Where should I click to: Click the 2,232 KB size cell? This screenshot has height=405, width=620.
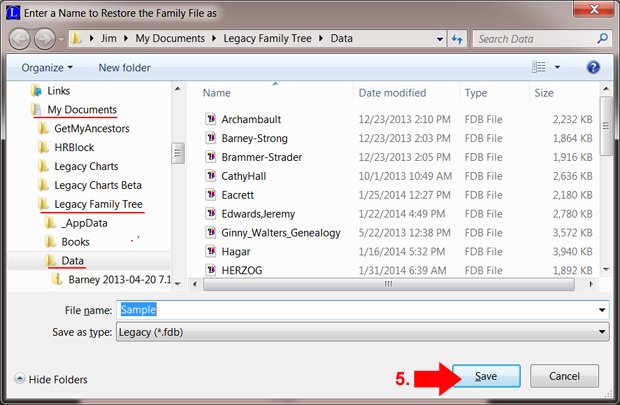572,119
